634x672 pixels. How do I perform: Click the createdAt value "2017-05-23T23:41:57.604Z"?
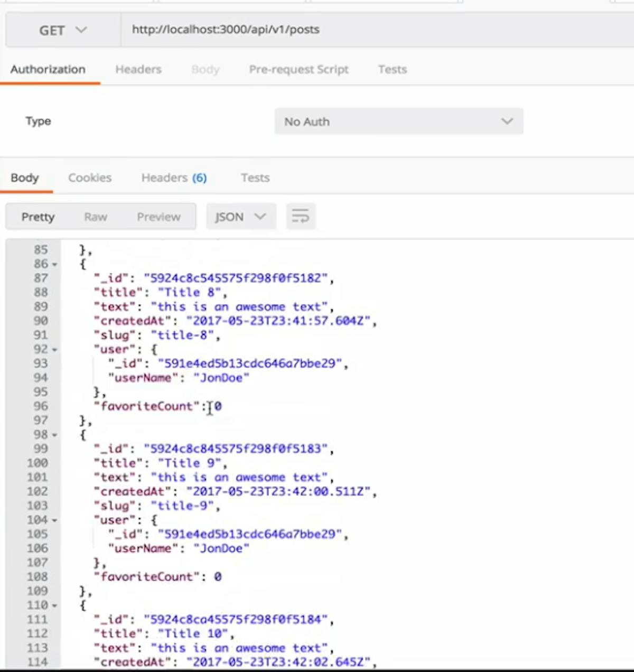[x=278, y=321]
